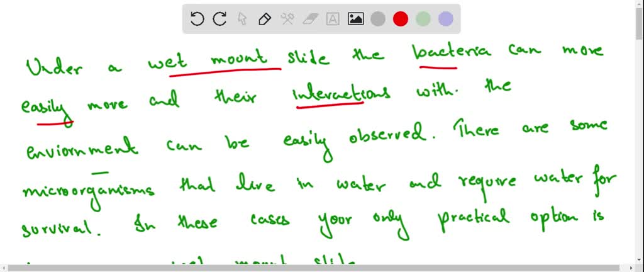Click the Redo arrow icon
This screenshot has width=644, height=272.
pos(219,19)
